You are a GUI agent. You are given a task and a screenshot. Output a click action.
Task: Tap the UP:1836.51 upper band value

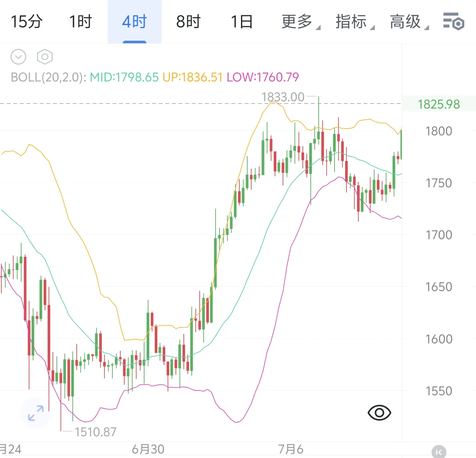pos(192,77)
